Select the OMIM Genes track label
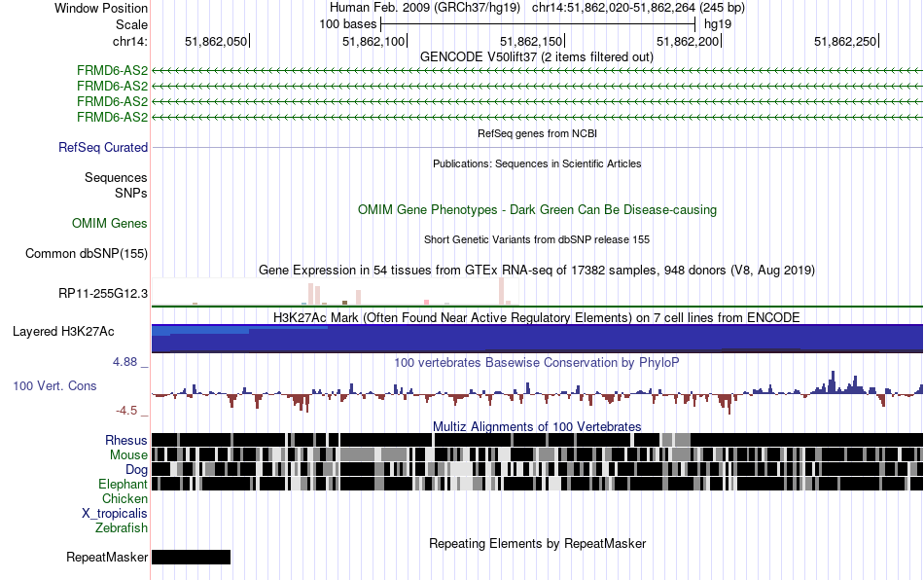The width and height of the screenshot is (924, 580). (110, 224)
